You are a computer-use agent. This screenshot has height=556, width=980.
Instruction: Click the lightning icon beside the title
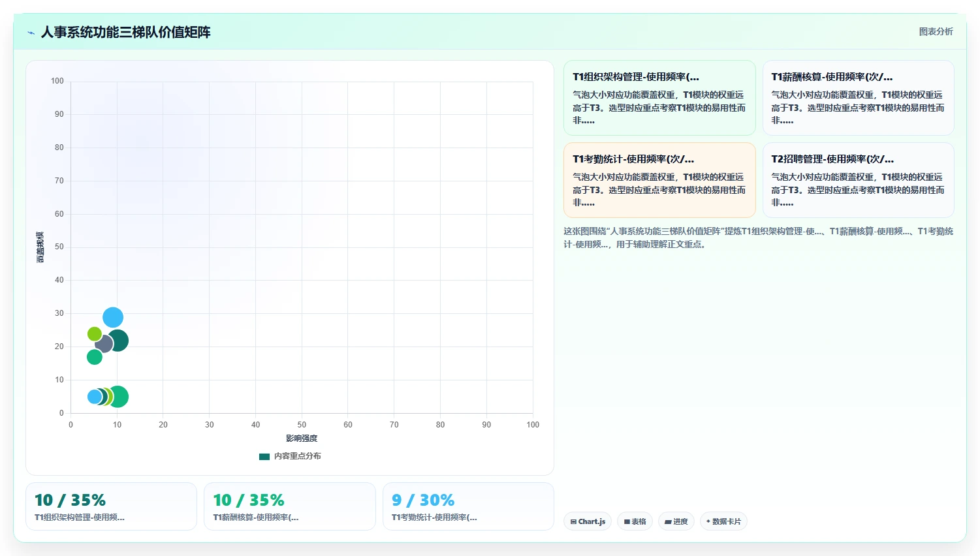(x=31, y=33)
